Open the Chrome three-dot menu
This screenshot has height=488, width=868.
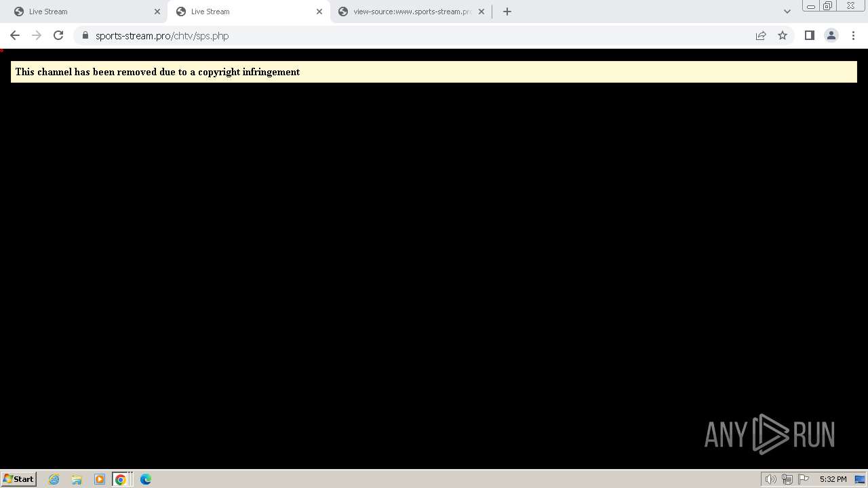853,35
